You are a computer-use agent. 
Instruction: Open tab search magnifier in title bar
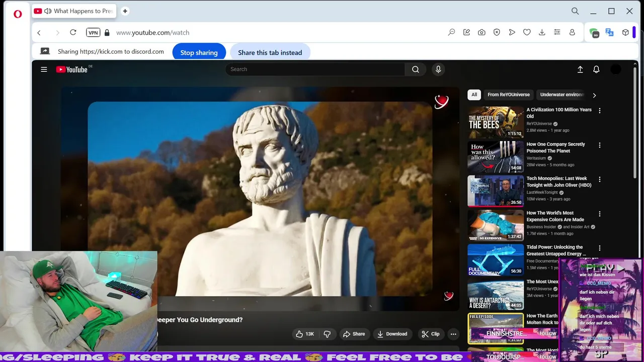[575, 11]
